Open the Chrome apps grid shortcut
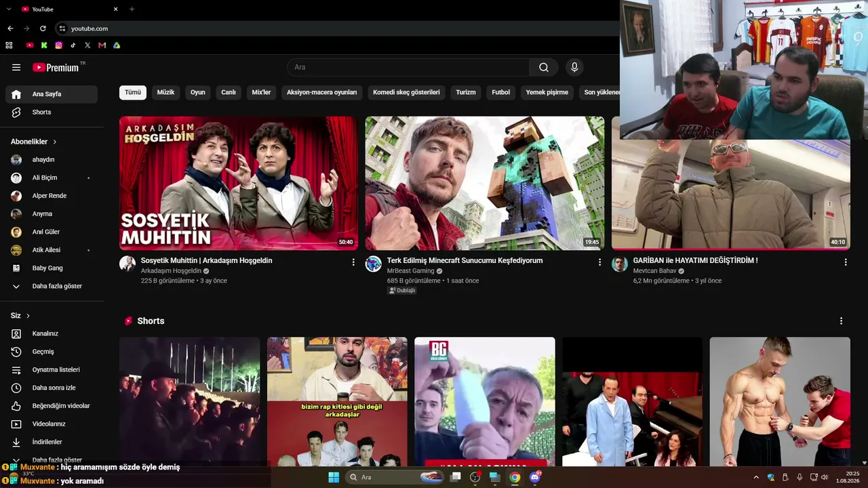The height and width of the screenshot is (488, 868). pos(9,45)
